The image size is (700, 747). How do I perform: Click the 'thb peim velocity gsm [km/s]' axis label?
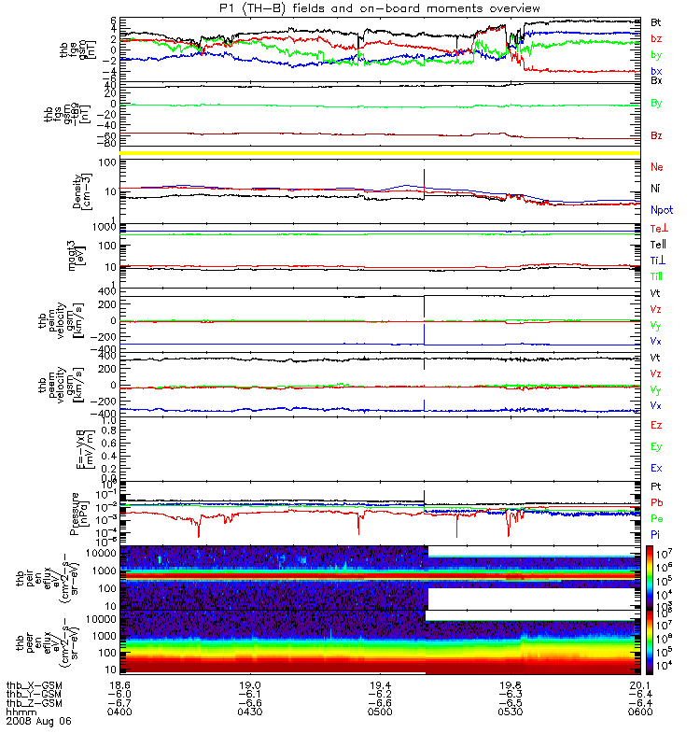click(x=61, y=320)
